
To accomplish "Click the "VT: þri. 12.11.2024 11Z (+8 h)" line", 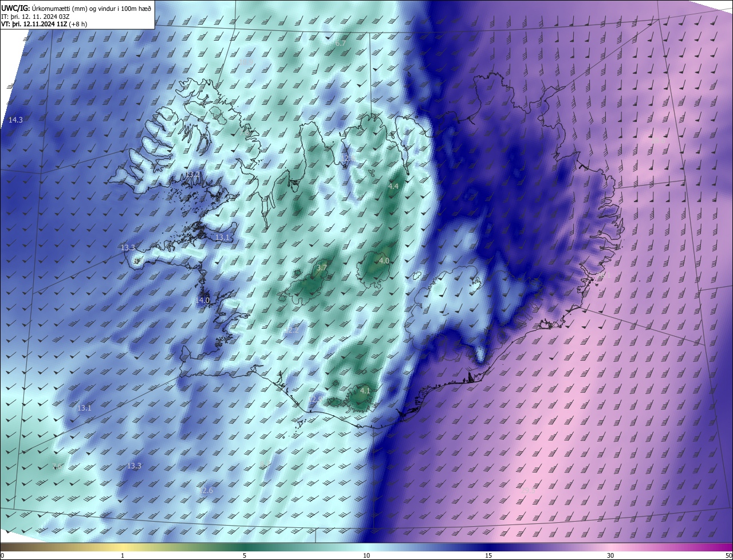I will [44, 23].
